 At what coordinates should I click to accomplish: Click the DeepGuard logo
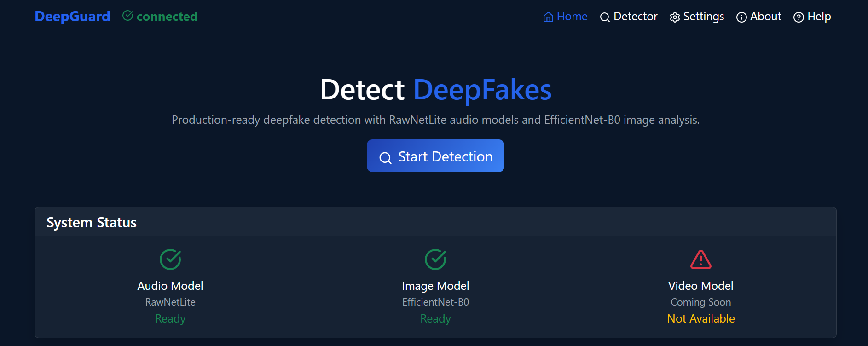(x=72, y=17)
